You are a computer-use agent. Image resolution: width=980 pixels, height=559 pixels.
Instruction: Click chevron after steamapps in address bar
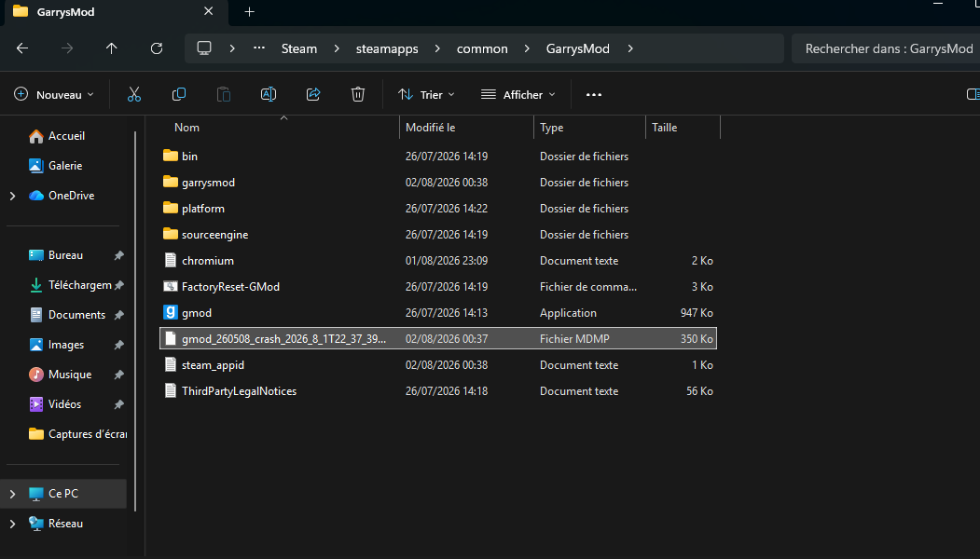[437, 48]
